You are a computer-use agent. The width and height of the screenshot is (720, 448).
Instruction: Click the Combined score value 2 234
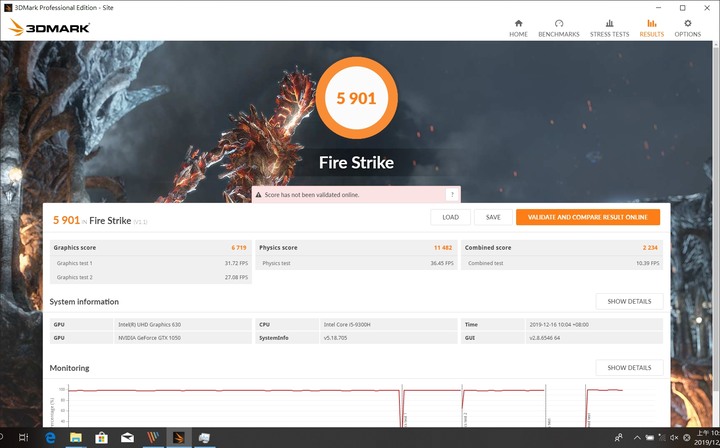650,247
